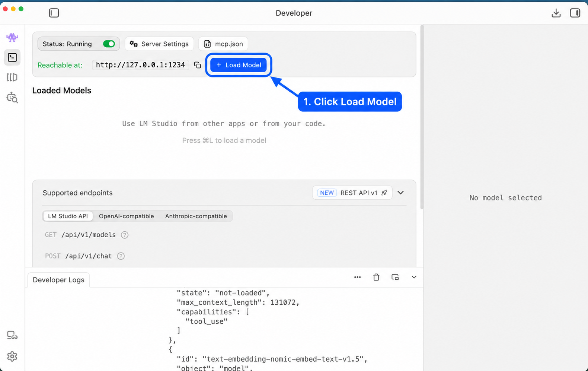The height and width of the screenshot is (371, 588).
Task: Click the Loaded Models heading
Action: click(62, 91)
